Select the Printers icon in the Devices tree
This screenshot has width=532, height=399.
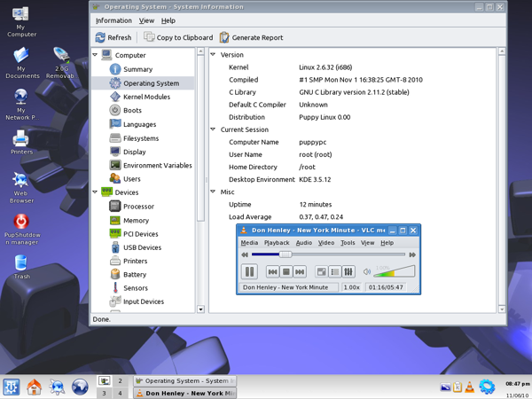tap(115, 261)
